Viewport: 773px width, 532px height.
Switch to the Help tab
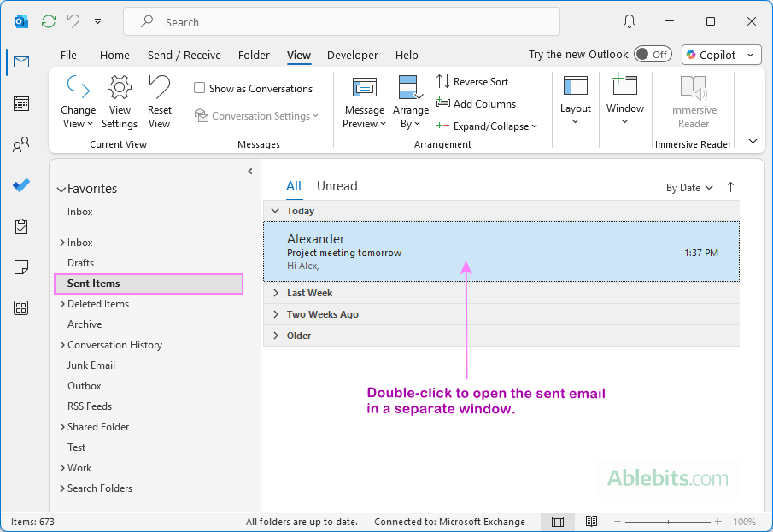pos(407,56)
